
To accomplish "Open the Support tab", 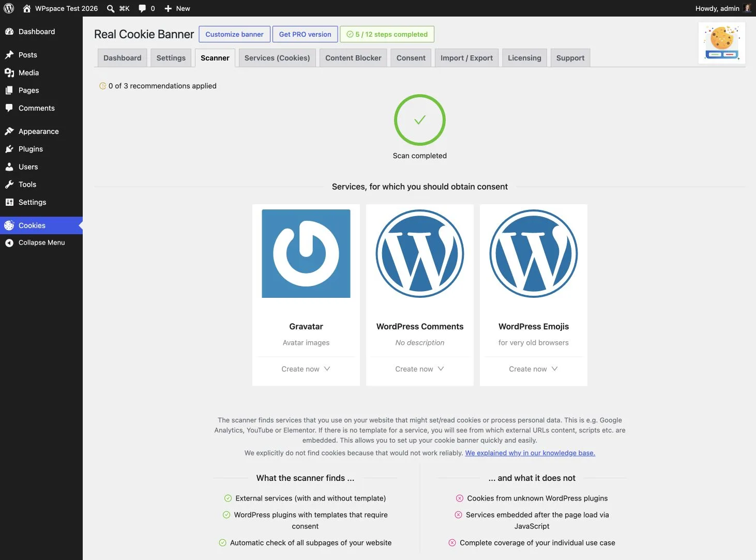I will coord(570,58).
